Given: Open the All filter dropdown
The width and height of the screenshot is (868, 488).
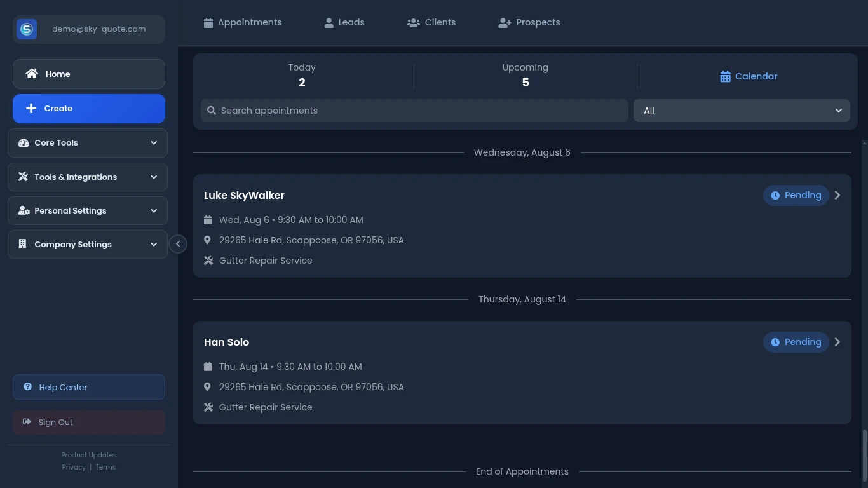Looking at the screenshot, I should [x=742, y=110].
